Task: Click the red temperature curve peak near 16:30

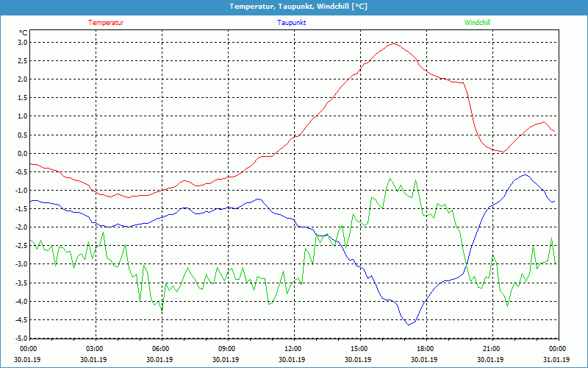Action: 393,44
